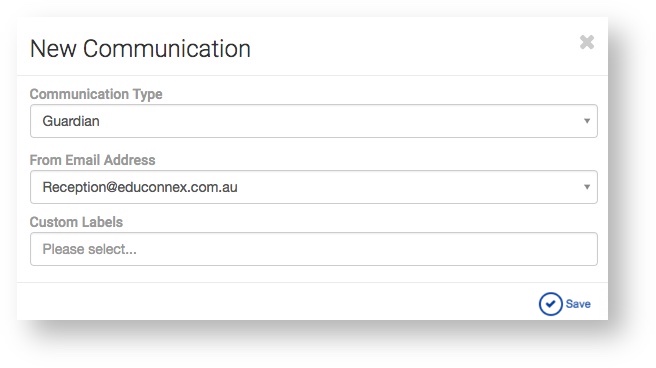Open the Communication Type combo box
The image size is (656, 368).
pyautogui.click(x=314, y=121)
